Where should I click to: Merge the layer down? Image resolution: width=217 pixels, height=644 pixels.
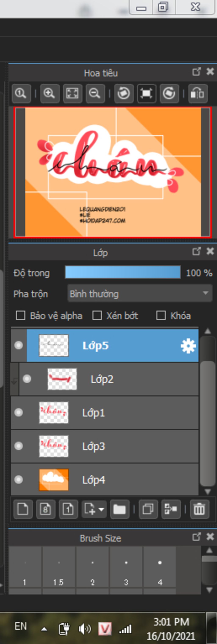(171, 509)
